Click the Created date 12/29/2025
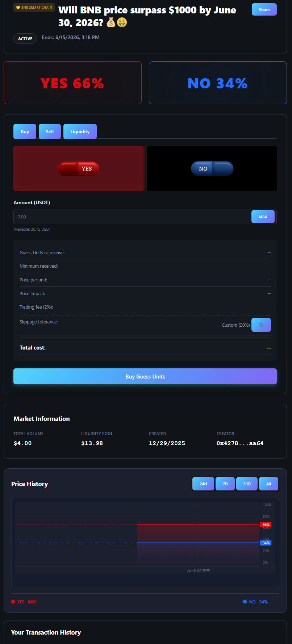 pos(167,443)
